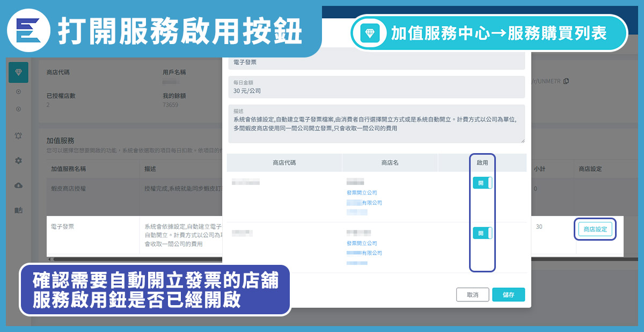
Task: Click the cloud download icon in sidebar
Action: tap(18, 185)
